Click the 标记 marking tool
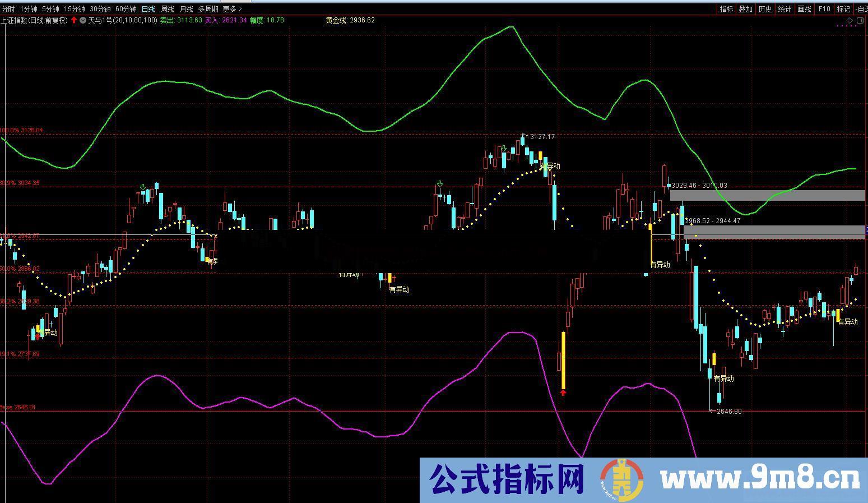 tap(843, 8)
